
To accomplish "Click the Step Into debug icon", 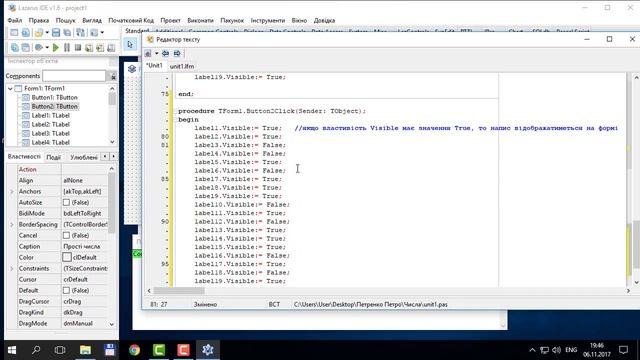I will point(89,47).
